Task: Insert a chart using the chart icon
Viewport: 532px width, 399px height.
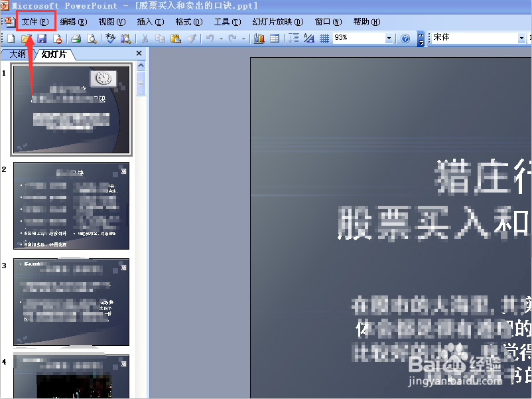Action: [x=260, y=39]
